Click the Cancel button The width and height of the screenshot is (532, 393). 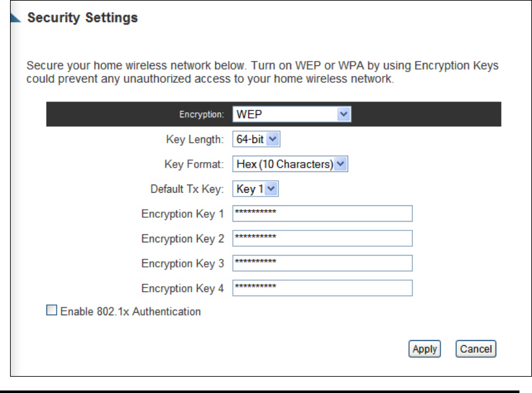pyautogui.click(x=476, y=349)
